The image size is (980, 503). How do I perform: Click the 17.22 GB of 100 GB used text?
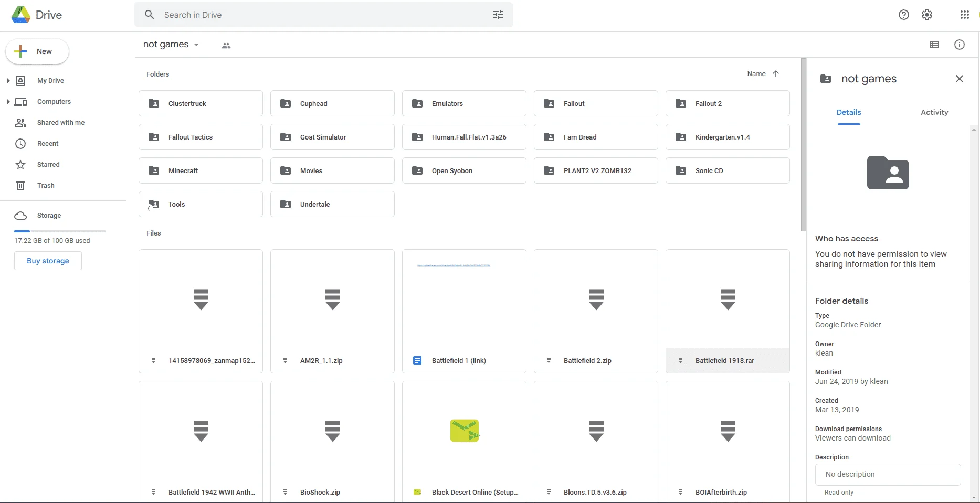52,241
